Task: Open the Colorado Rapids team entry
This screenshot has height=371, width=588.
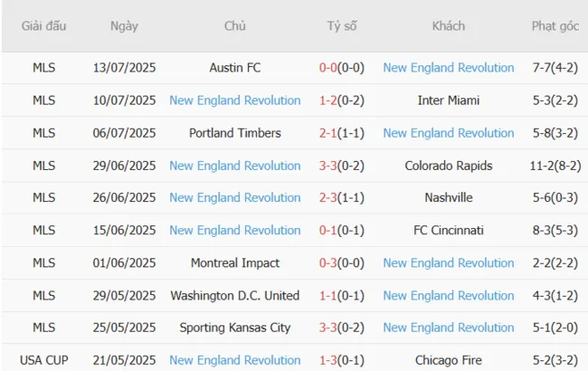Action: pyautogui.click(x=449, y=166)
